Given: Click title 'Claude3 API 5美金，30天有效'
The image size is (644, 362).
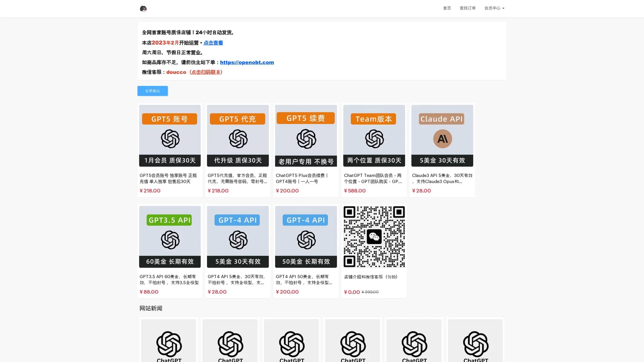Looking at the screenshot, I should tap(442, 178).
